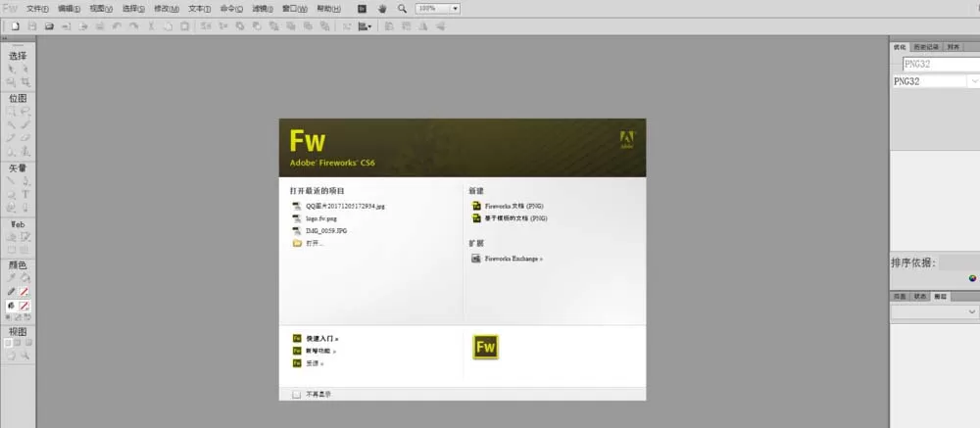Click New document icon in main toolbar
This screenshot has width=980, height=428.
[x=16, y=26]
